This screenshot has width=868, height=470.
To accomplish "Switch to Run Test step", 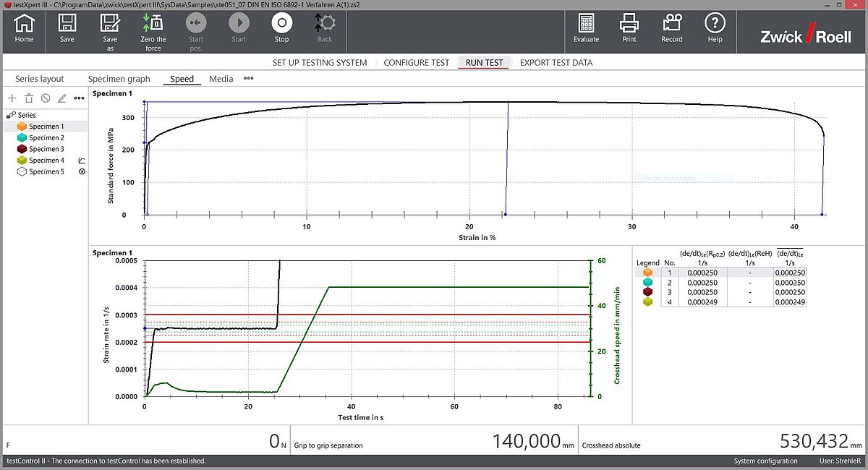I will (x=485, y=63).
